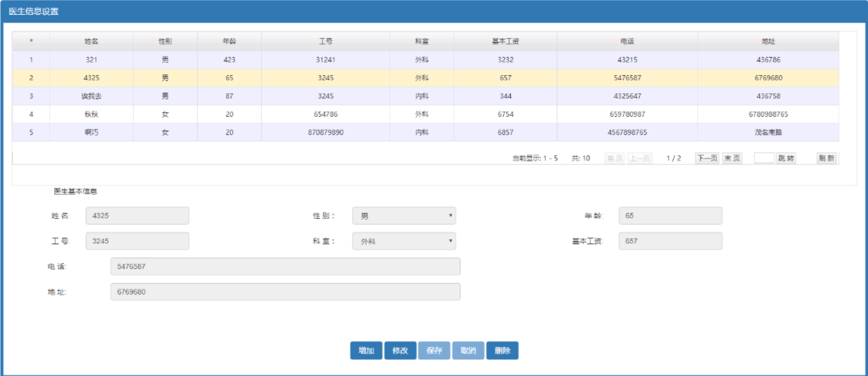The width and height of the screenshot is (868, 376).
Task: Click the 增加 button to add a doctor
Action: [x=366, y=350]
